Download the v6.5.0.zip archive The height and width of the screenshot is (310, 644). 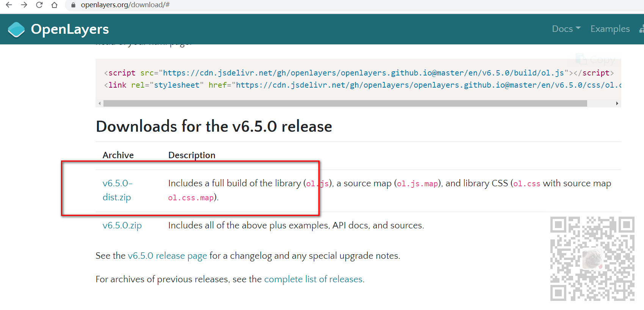122,225
